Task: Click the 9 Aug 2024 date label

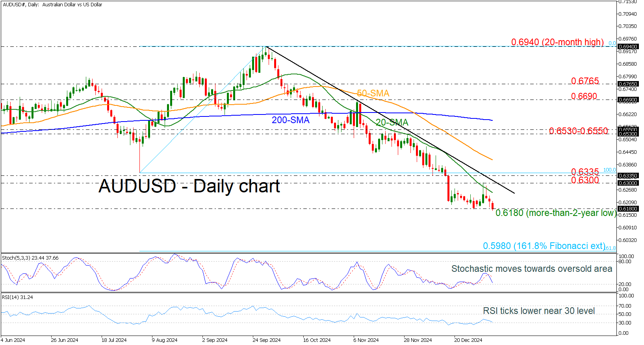Action: tap(165, 340)
